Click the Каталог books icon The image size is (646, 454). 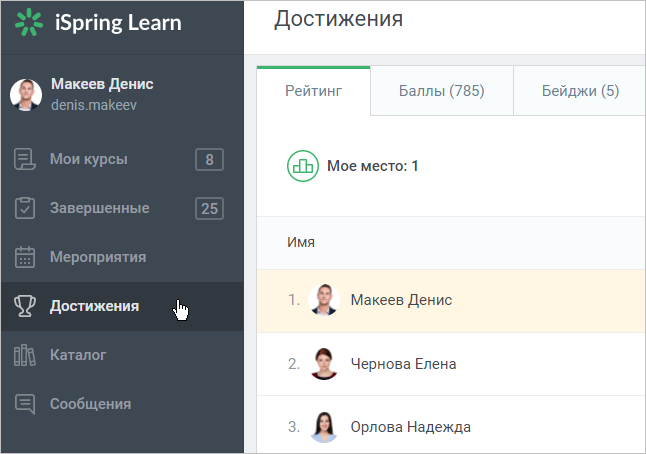pyautogui.click(x=25, y=355)
